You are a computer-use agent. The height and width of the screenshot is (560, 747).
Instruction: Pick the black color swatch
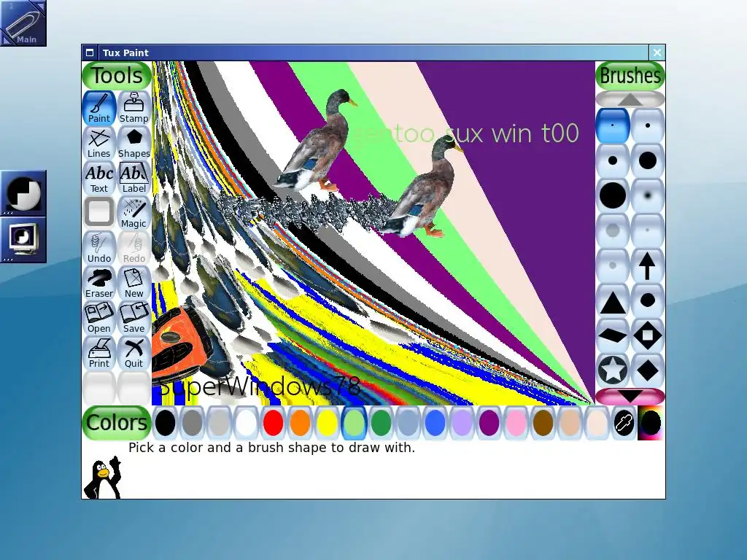tap(165, 422)
